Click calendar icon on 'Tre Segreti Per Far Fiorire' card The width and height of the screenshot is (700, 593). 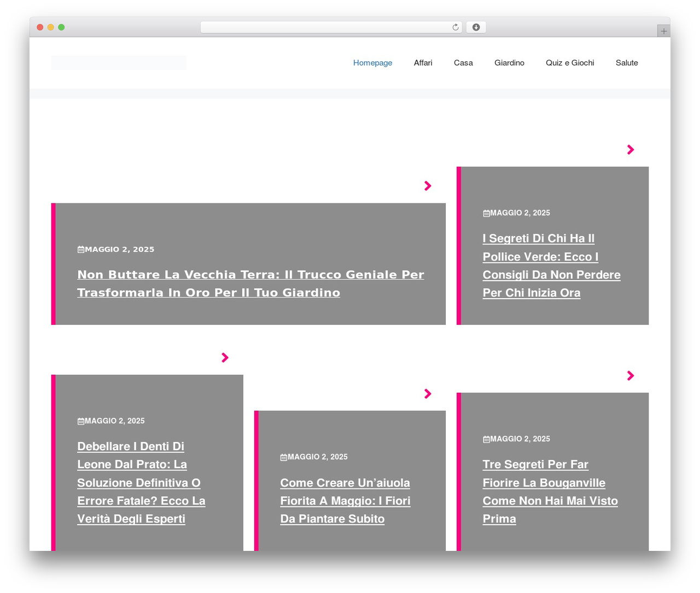[x=486, y=439]
